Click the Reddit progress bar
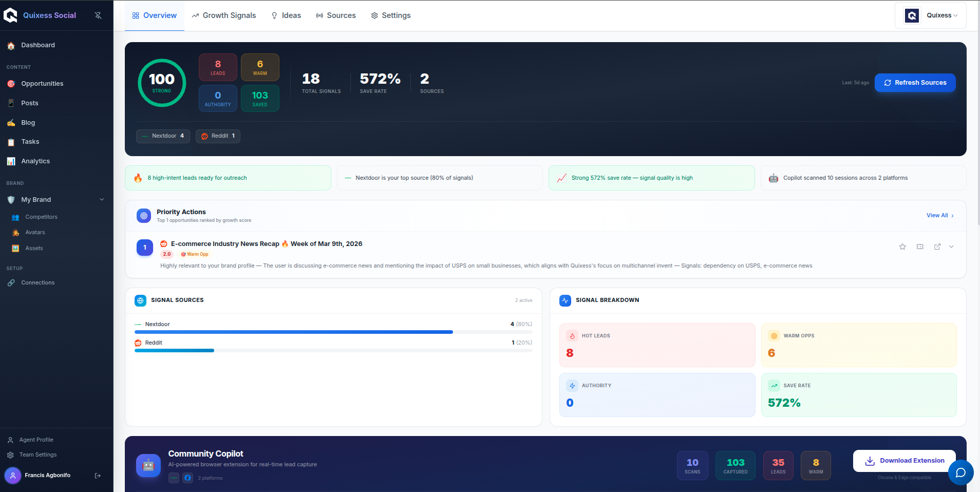The width and height of the screenshot is (980, 492). (333, 351)
